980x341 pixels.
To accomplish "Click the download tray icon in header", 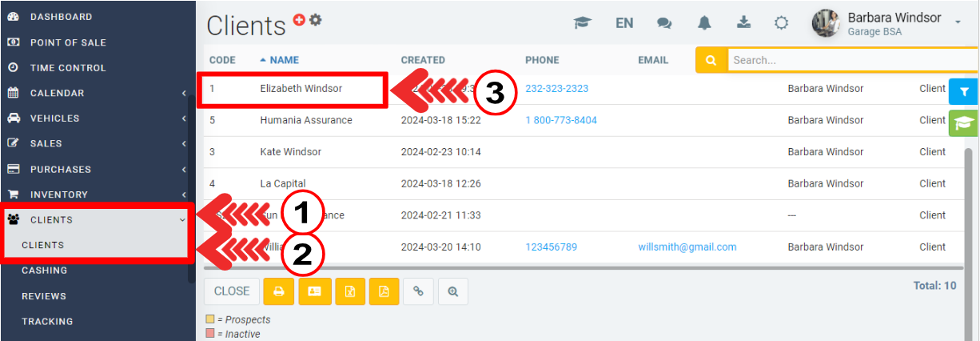I will tap(743, 23).
